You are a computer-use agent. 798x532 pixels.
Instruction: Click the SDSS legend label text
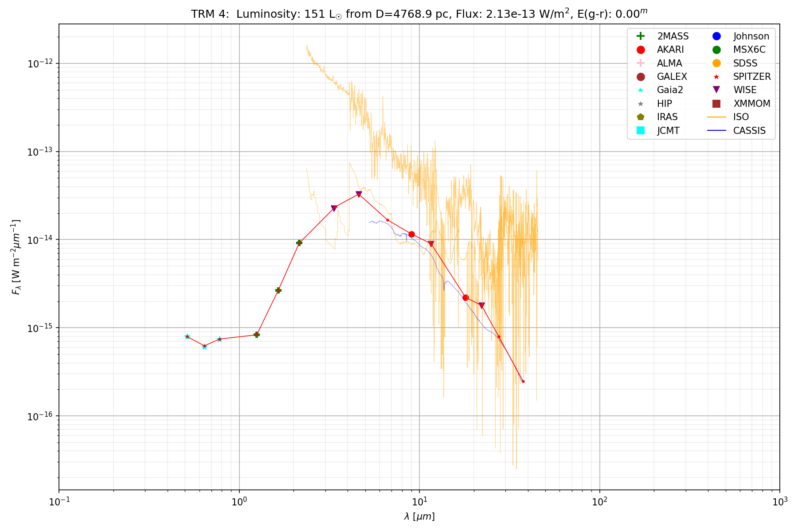[x=745, y=63]
